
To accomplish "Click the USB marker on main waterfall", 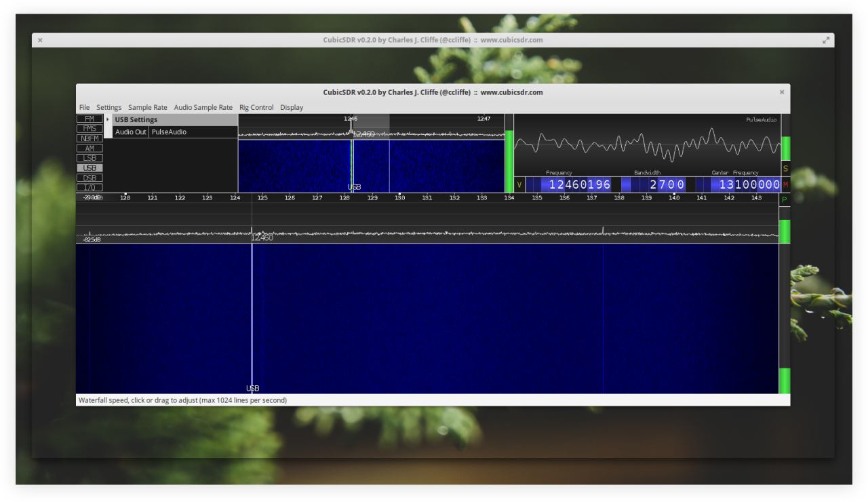I will pyautogui.click(x=252, y=388).
